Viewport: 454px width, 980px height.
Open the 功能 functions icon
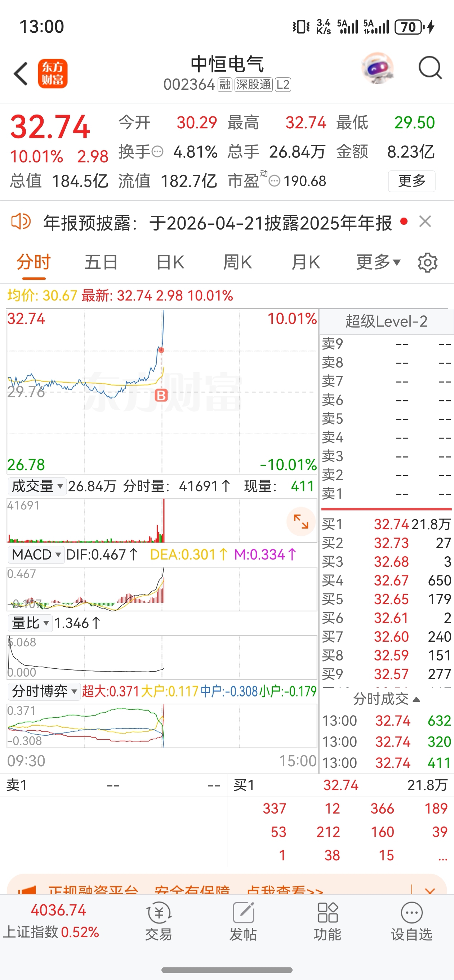click(327, 922)
